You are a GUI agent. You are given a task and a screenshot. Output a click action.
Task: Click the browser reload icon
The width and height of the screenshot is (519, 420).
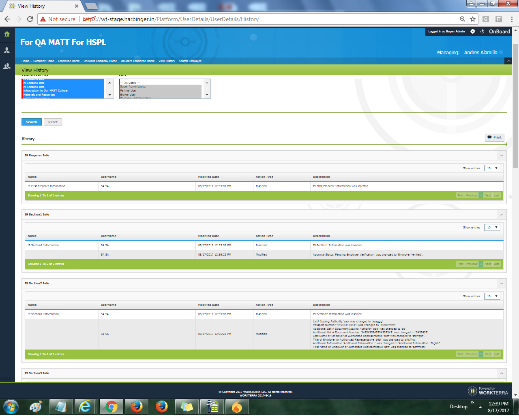coord(30,19)
